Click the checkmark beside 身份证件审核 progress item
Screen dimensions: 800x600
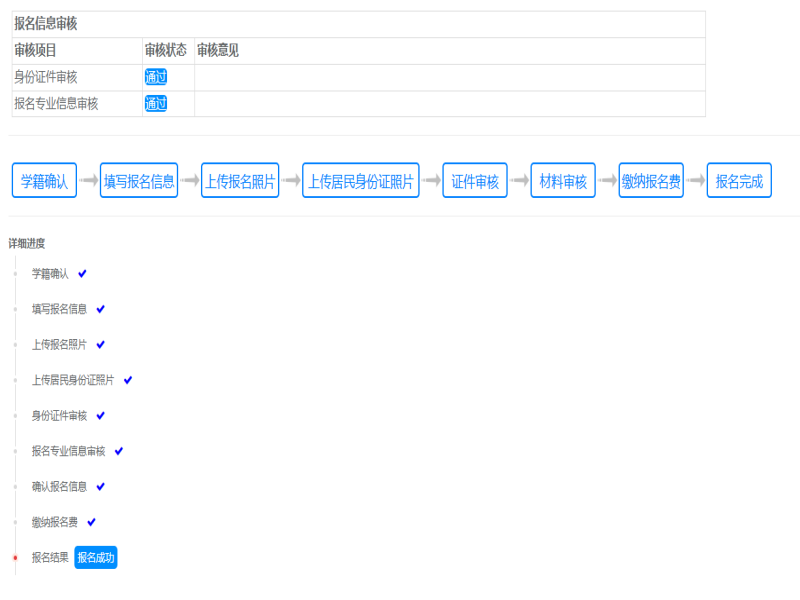point(103,415)
